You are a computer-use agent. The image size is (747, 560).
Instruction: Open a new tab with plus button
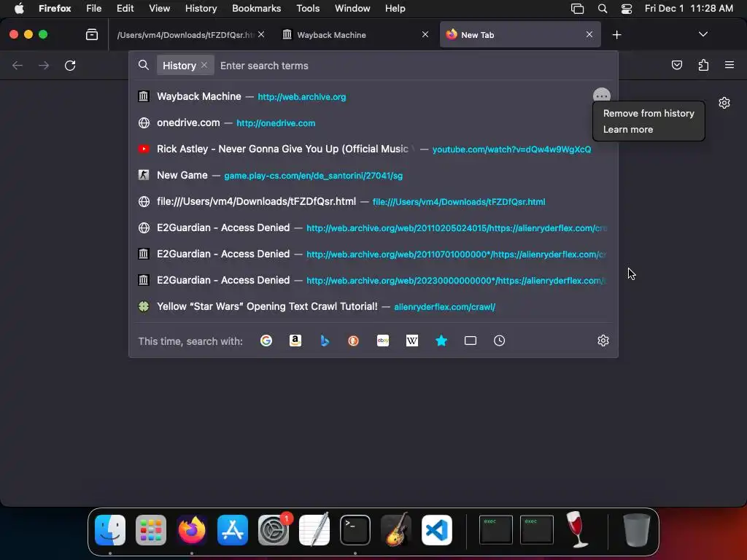tap(616, 35)
